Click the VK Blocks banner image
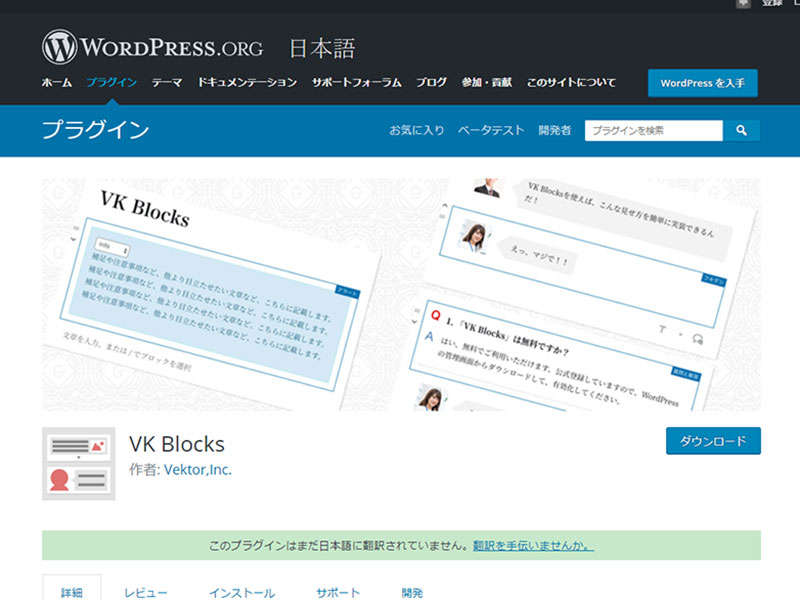 [x=400, y=294]
